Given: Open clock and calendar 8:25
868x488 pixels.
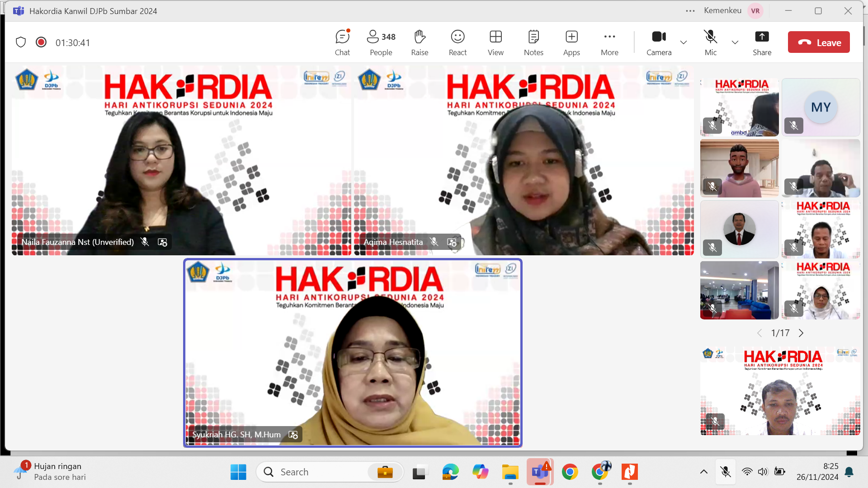Looking at the screenshot, I should click(817, 472).
